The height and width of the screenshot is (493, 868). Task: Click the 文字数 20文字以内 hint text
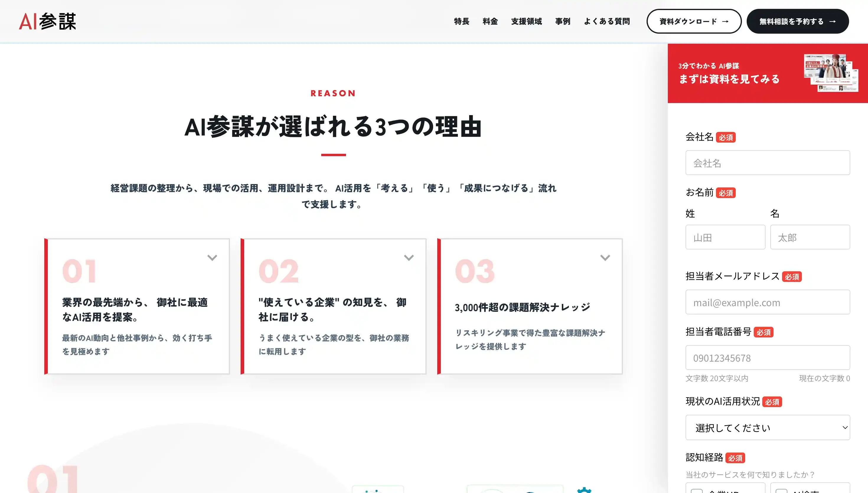tap(717, 378)
